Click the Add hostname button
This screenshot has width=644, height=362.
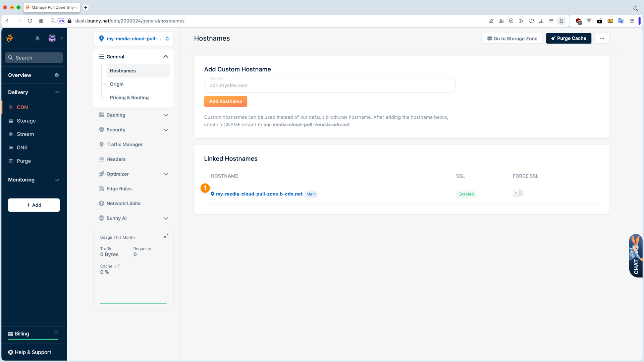tap(225, 102)
